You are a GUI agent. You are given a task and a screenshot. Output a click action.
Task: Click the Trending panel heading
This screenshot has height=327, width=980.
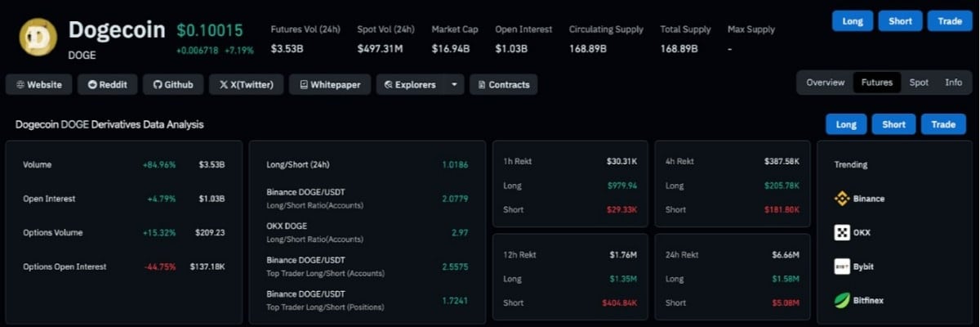tap(850, 164)
